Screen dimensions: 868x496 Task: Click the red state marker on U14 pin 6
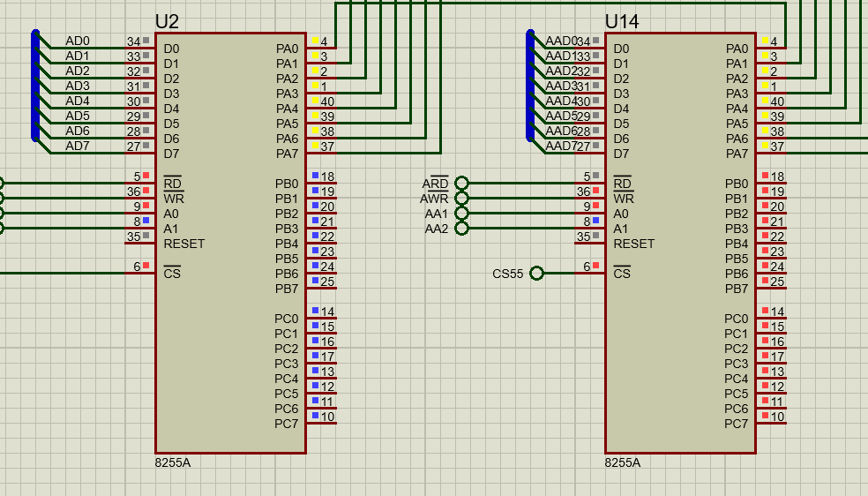pos(596,265)
